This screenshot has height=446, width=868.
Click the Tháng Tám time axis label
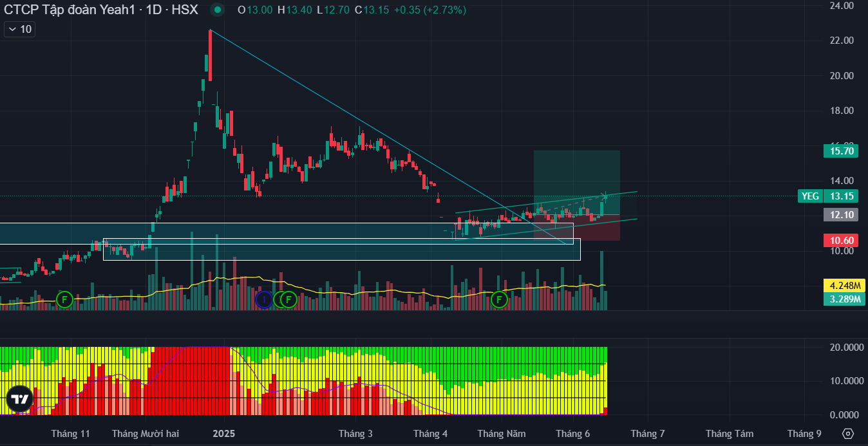point(730,434)
